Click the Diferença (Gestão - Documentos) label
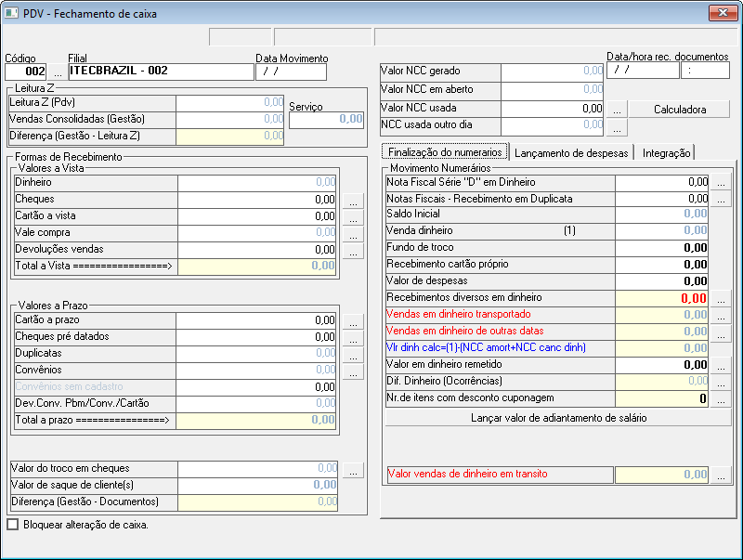The image size is (743, 560). click(85, 501)
